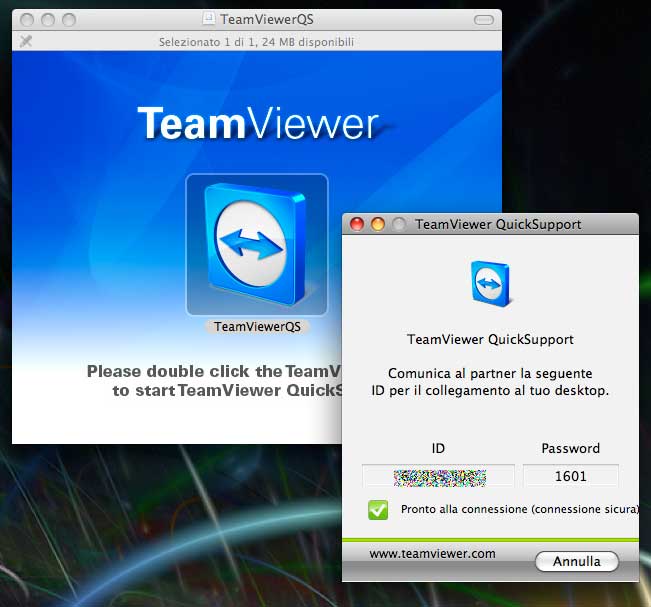Click the Annulla button
Image resolution: width=651 pixels, height=607 pixels.
tap(577, 561)
